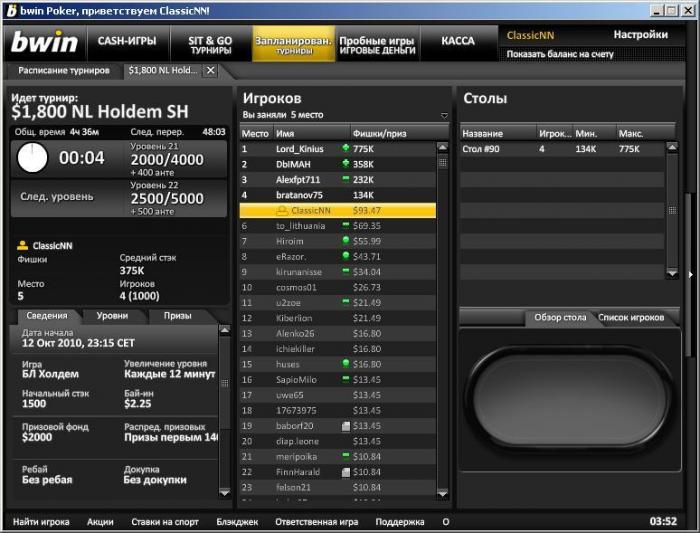
Task: Close the $1,800 NL Hold tab
Action: click(211, 70)
